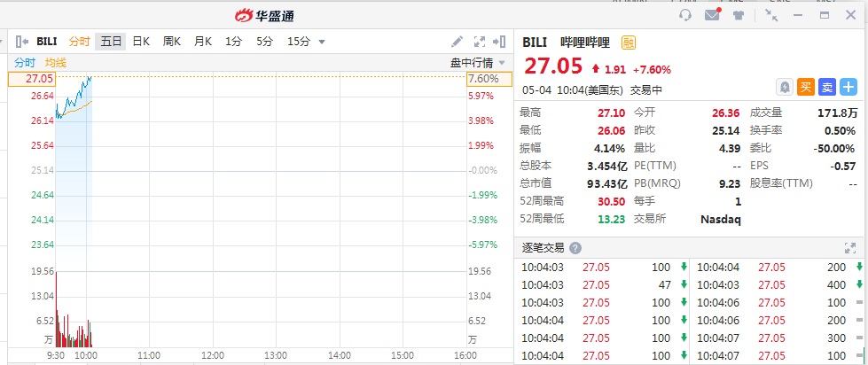Click the pencil drawing tool icon
868x365 pixels.
(457, 41)
